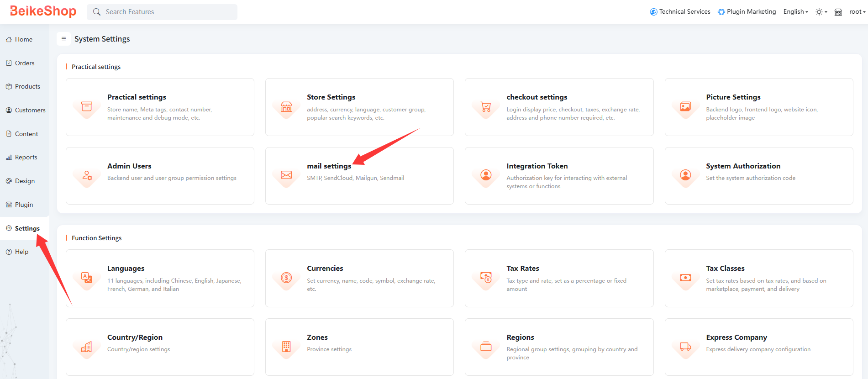This screenshot has height=379, width=868.
Task: Toggle the sidebar collapse hamburger button
Action: 63,39
